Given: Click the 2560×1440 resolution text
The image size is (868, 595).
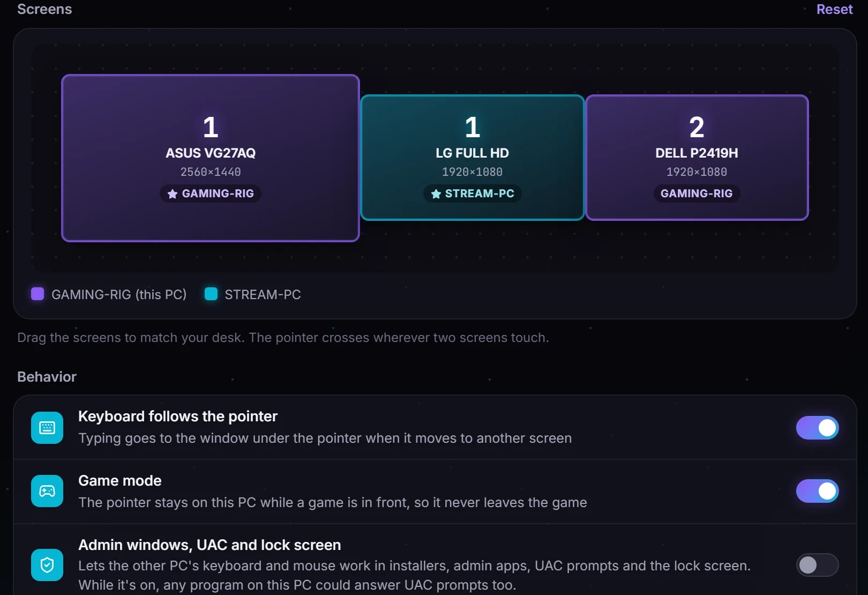Looking at the screenshot, I should tap(211, 172).
